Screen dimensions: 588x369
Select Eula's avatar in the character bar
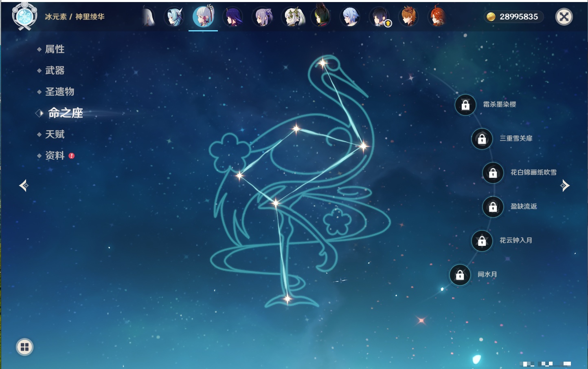coord(174,17)
